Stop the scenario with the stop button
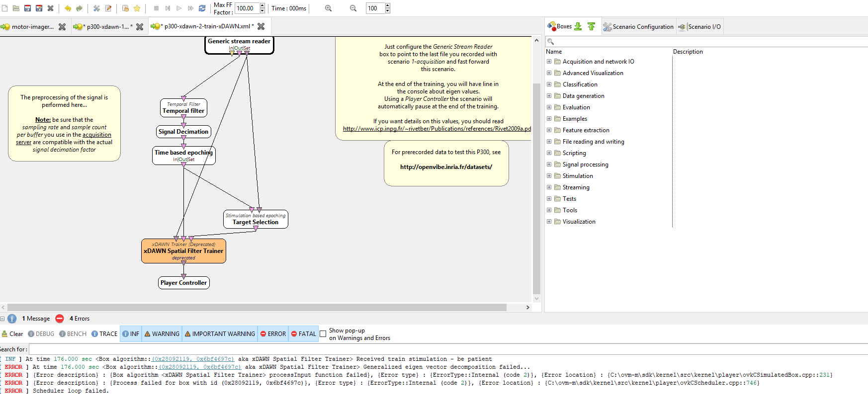This screenshot has height=416, width=868. [x=156, y=8]
